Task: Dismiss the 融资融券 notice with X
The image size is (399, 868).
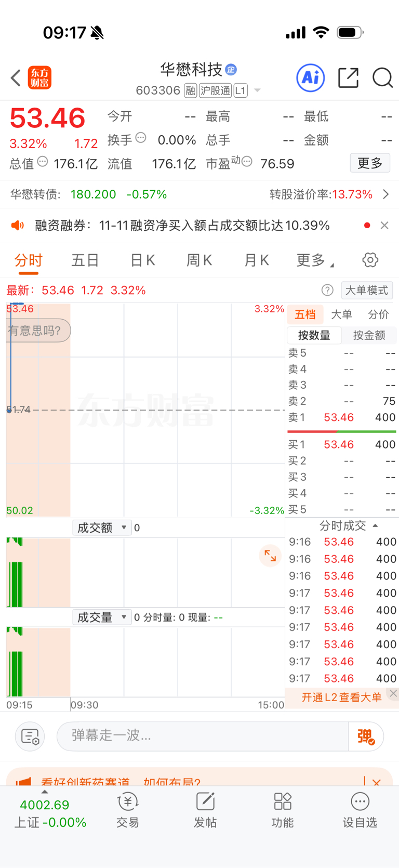Action: tap(384, 226)
